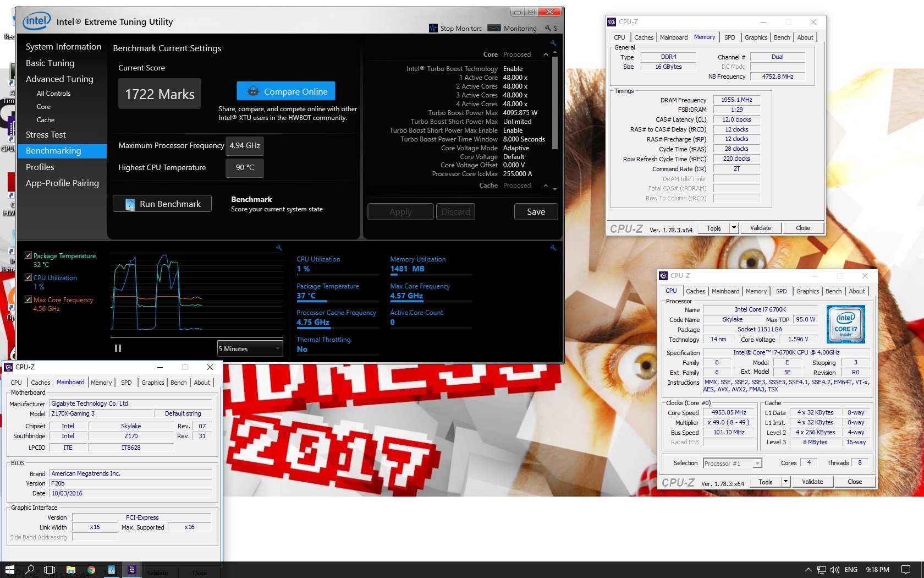Click the Z170X-Gaming 3 model field
The height and width of the screenshot is (578, 924).
point(101,413)
